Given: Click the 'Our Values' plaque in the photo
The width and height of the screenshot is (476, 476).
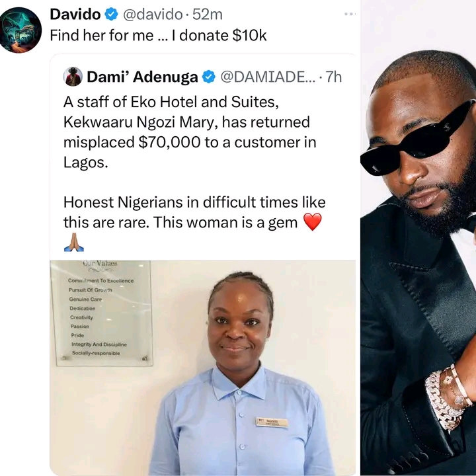Looking at the screenshot, I should [102, 313].
